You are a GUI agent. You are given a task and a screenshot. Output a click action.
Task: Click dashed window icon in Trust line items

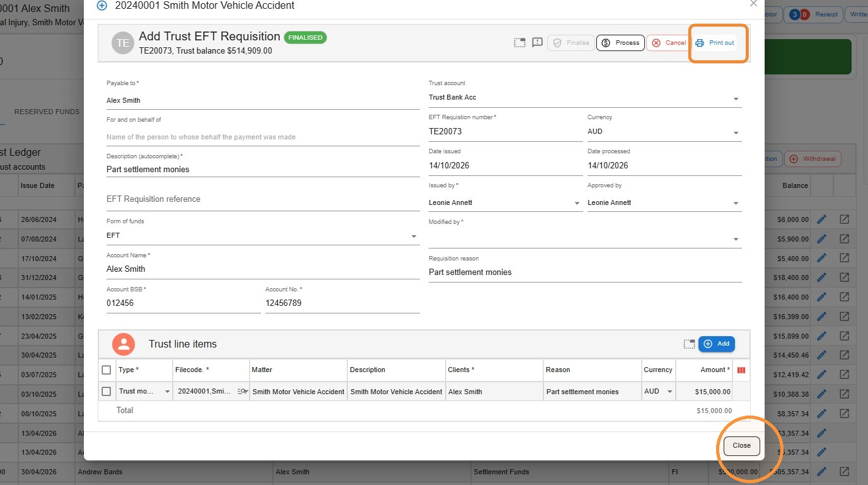[689, 344]
